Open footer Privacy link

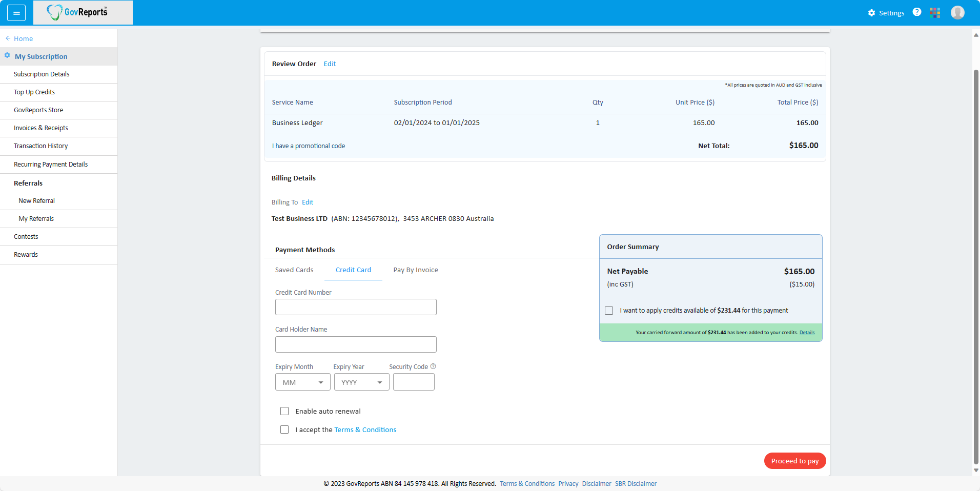pos(568,484)
